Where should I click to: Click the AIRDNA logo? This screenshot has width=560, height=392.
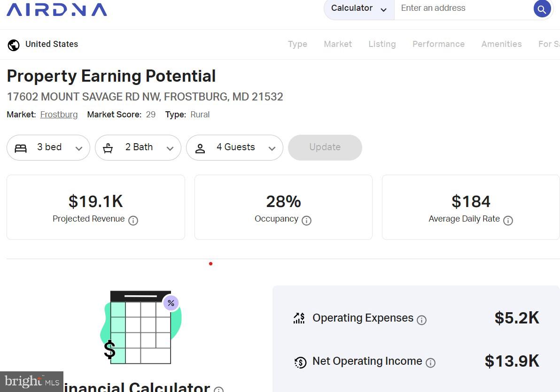pyautogui.click(x=57, y=9)
